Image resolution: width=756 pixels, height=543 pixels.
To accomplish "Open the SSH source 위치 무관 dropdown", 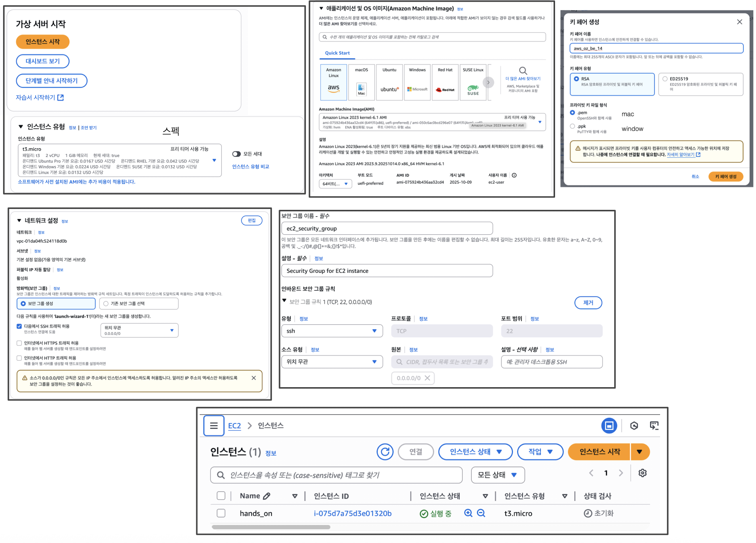I will coord(139,331).
